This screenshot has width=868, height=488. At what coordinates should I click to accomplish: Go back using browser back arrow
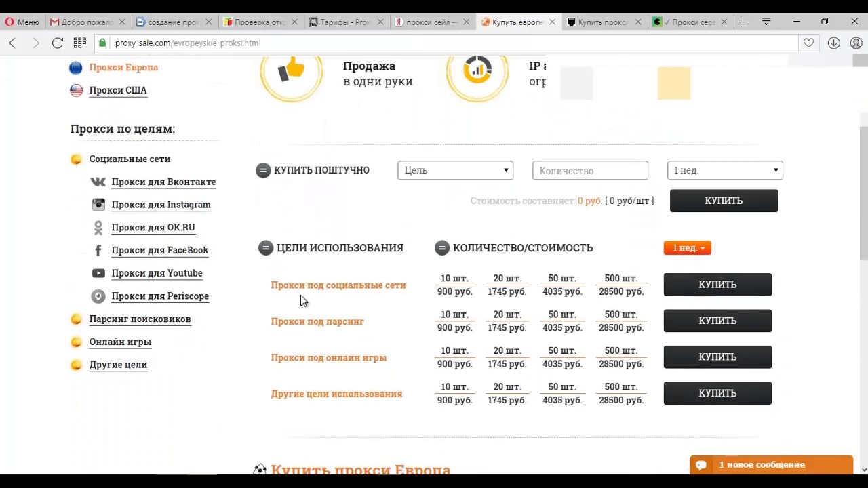(x=12, y=43)
